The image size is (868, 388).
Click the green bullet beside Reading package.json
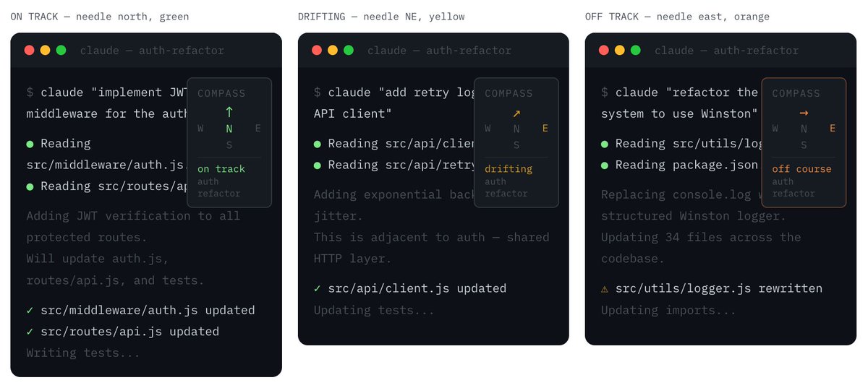[605, 165]
